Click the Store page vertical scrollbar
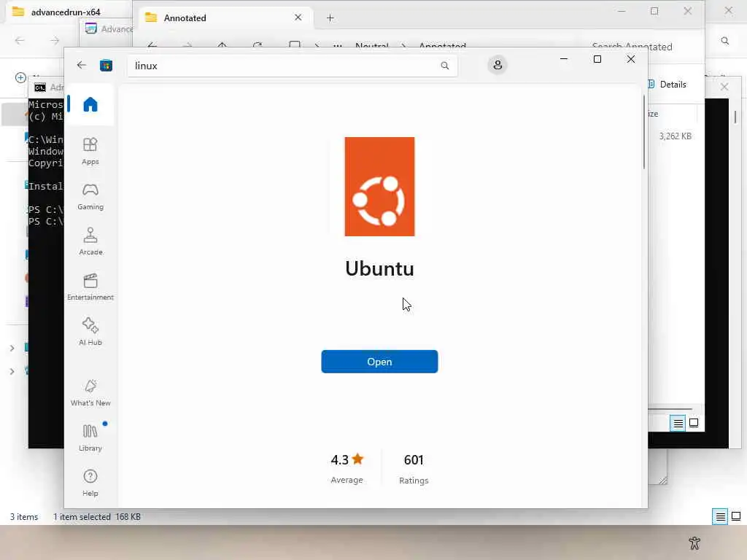The image size is (747, 560). 644,132
